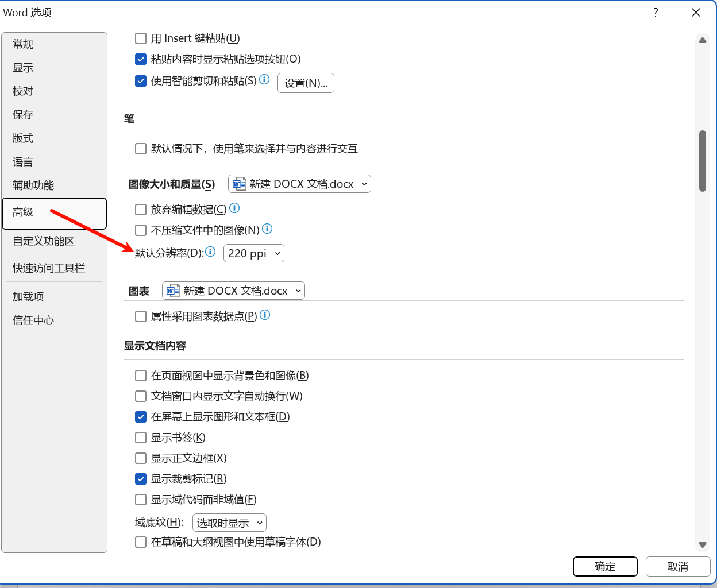The height and width of the screenshot is (588, 717).
Task: Open the 默认分辨率 220 ppi dropdown
Action: pyautogui.click(x=253, y=253)
